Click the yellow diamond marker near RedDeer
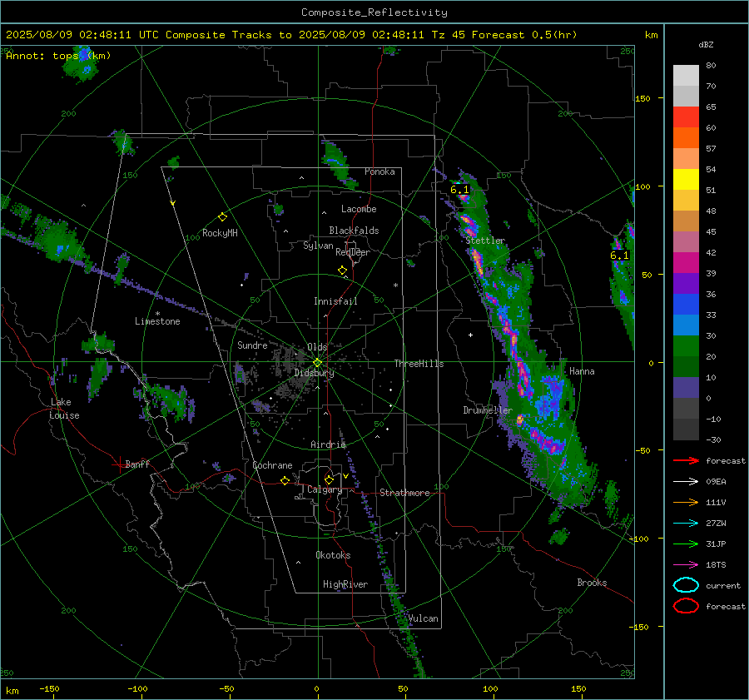This screenshot has width=749, height=700. pyautogui.click(x=342, y=271)
